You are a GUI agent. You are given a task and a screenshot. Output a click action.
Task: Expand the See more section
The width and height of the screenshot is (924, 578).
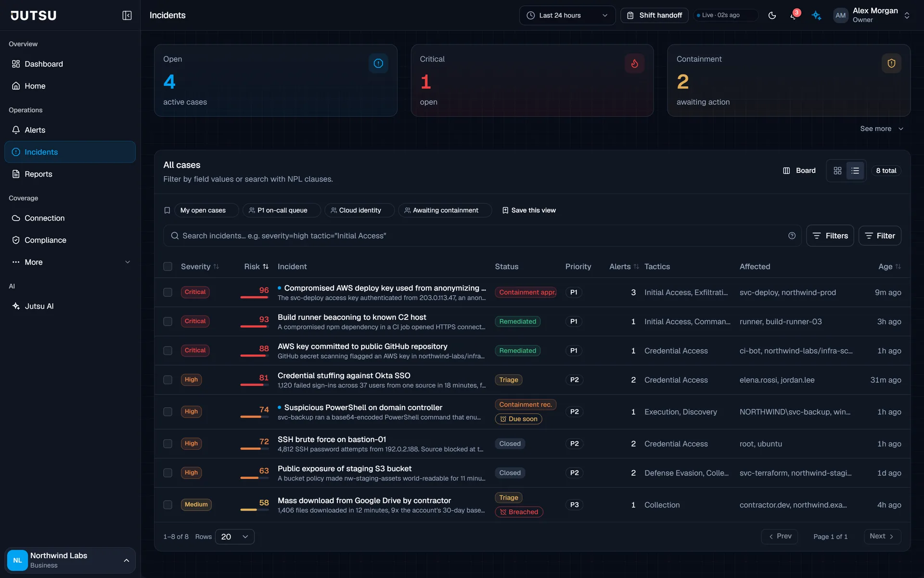(882, 129)
